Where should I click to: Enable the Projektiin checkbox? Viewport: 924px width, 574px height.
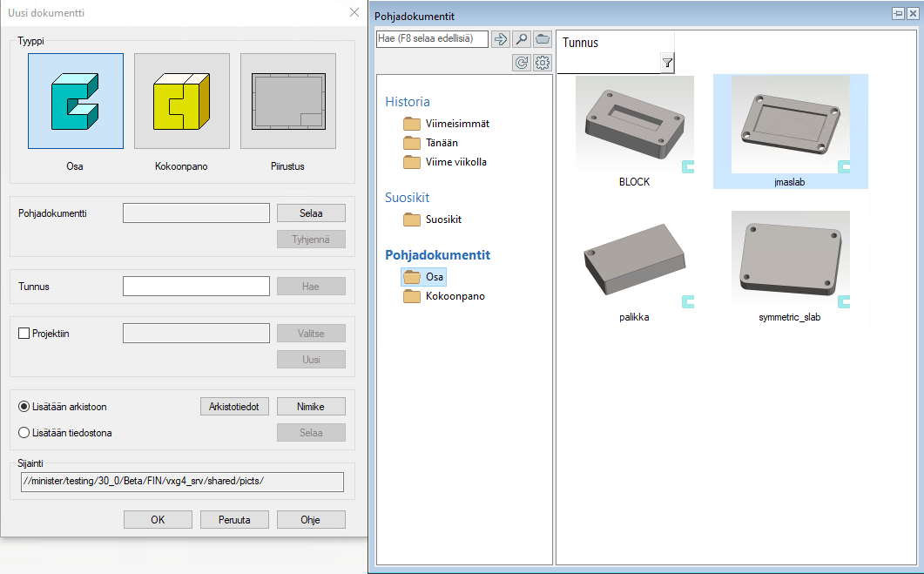coord(24,334)
